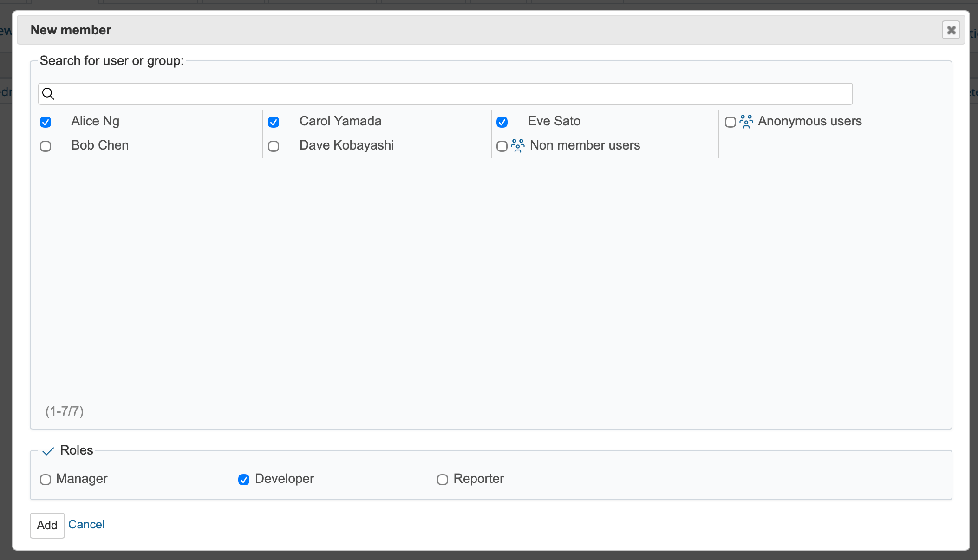Screen dimensions: 978x560
Task: Disable the Developer role checkbox
Action: [244, 480]
